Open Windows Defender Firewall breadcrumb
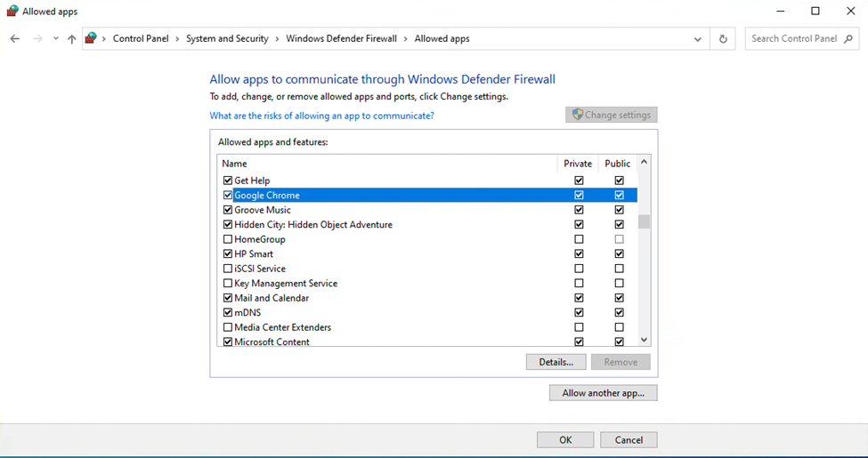868x458 pixels. point(342,39)
